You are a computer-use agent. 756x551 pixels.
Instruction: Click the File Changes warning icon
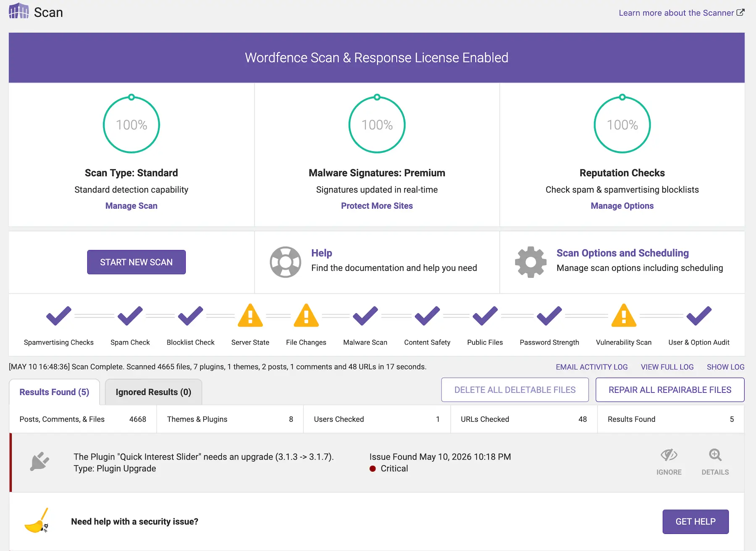click(306, 315)
